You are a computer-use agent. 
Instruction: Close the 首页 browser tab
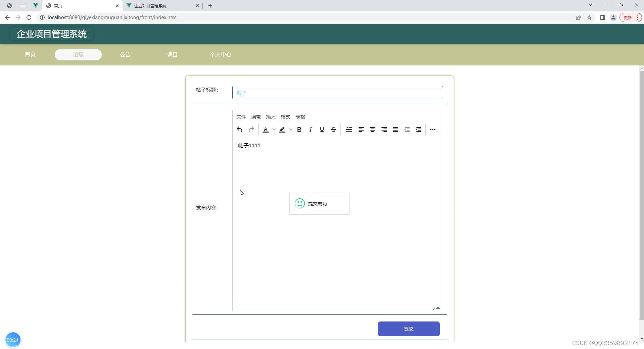point(117,6)
